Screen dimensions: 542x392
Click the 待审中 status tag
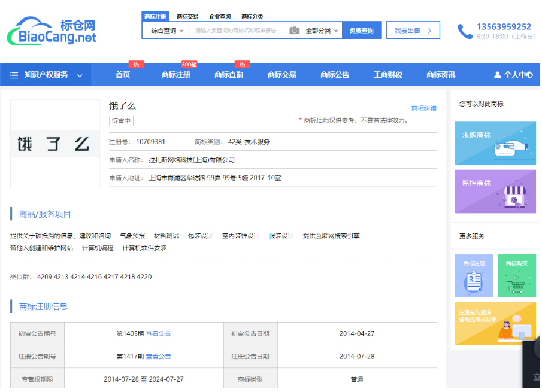pos(122,121)
